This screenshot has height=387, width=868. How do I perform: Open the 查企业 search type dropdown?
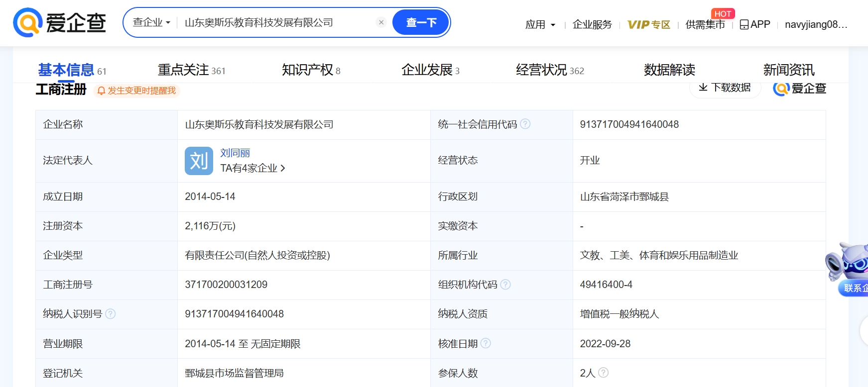151,22
